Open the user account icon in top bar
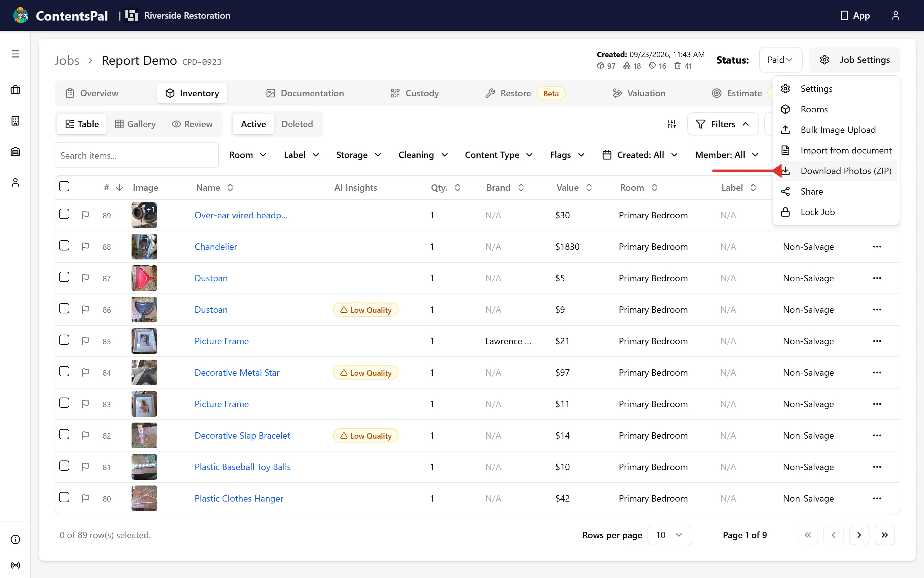This screenshot has height=578, width=924. 895,16
